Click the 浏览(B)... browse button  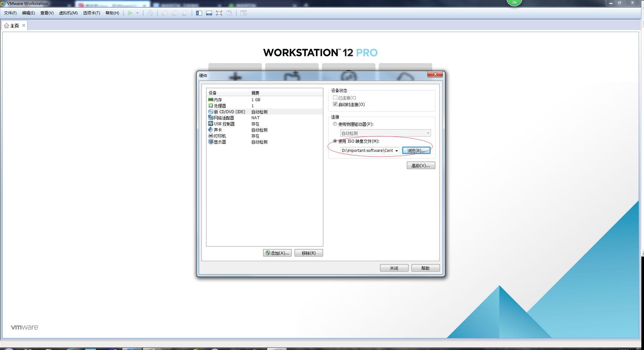[416, 151]
